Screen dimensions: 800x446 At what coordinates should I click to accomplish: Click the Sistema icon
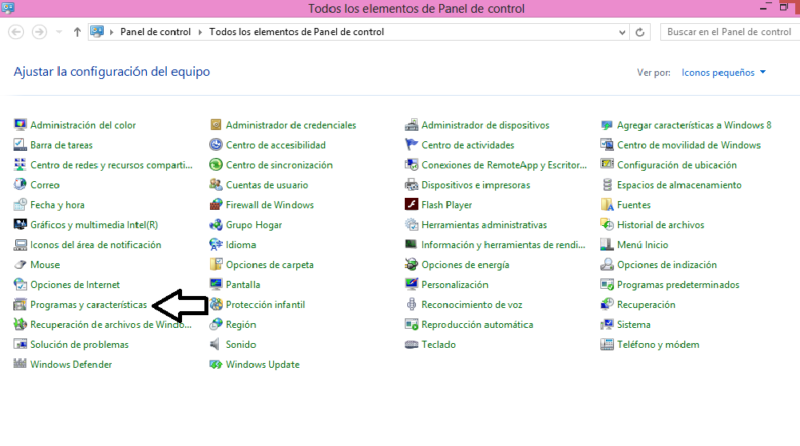tap(607, 325)
